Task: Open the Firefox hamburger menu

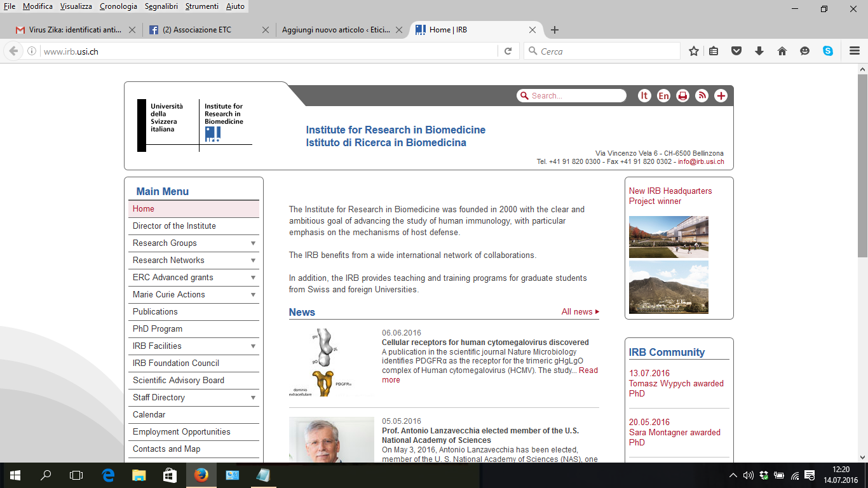Action: pos(855,51)
